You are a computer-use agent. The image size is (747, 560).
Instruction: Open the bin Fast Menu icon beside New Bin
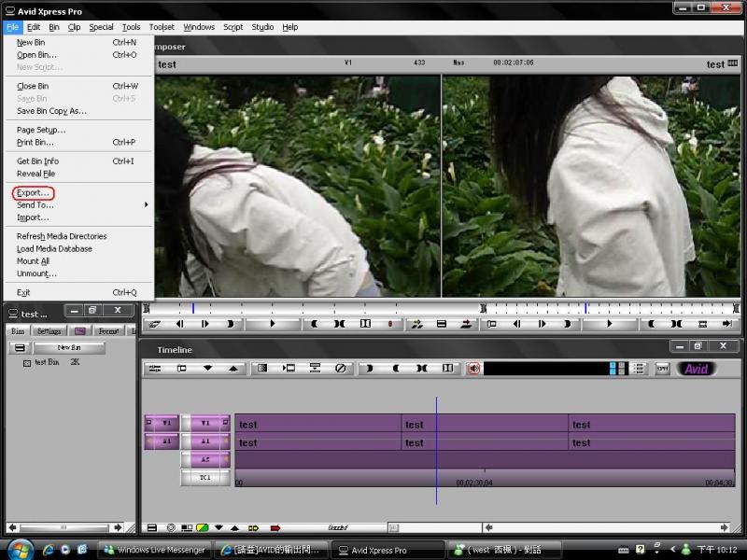click(x=18, y=348)
